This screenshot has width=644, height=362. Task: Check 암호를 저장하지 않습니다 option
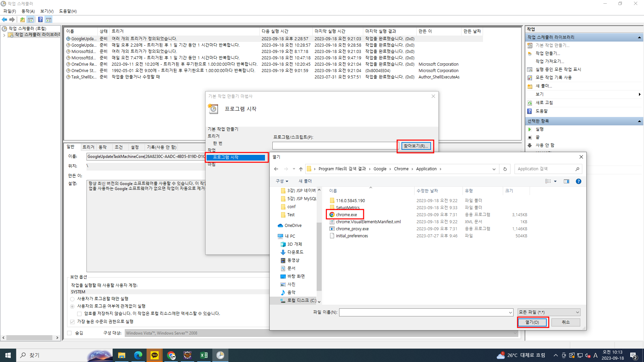tap(79, 314)
